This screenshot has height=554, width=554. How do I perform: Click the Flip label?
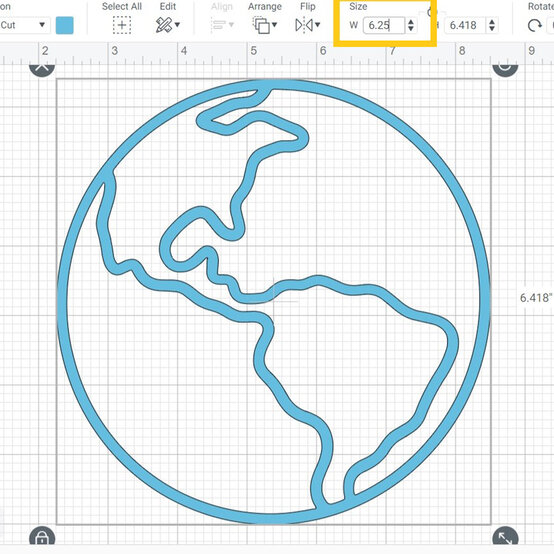point(308,6)
